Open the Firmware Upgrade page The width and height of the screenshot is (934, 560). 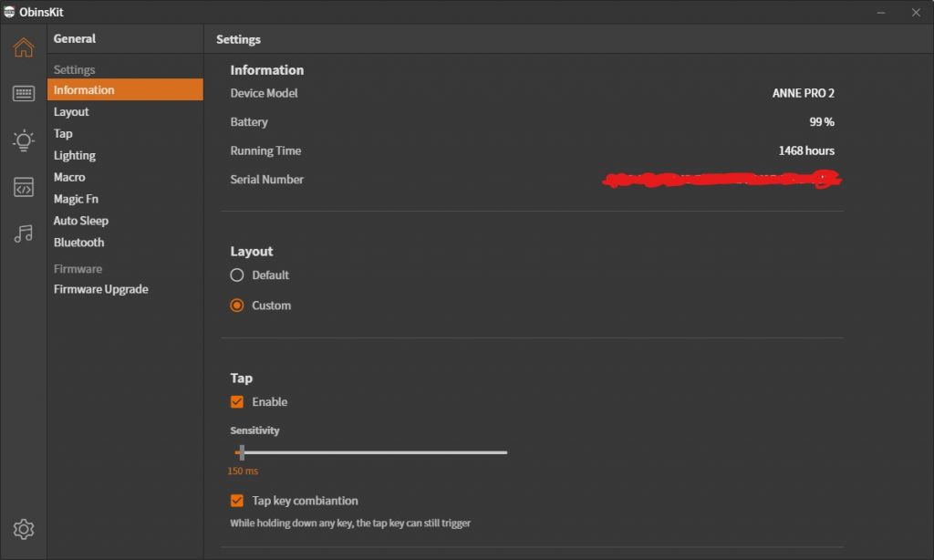100,289
